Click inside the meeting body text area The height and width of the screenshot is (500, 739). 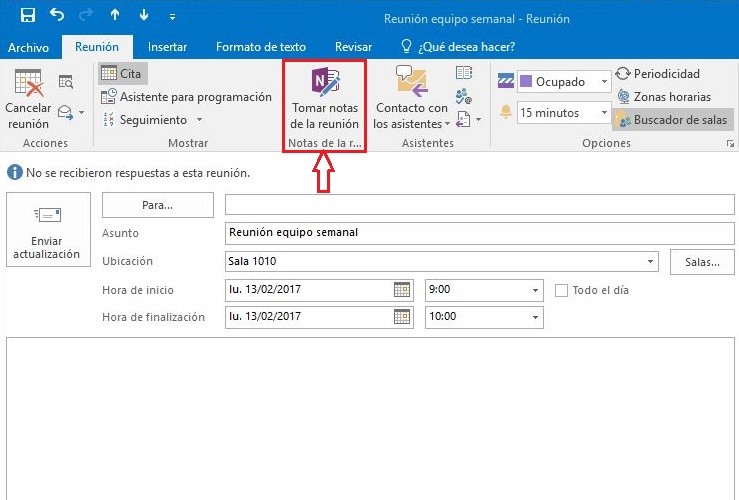[370, 418]
